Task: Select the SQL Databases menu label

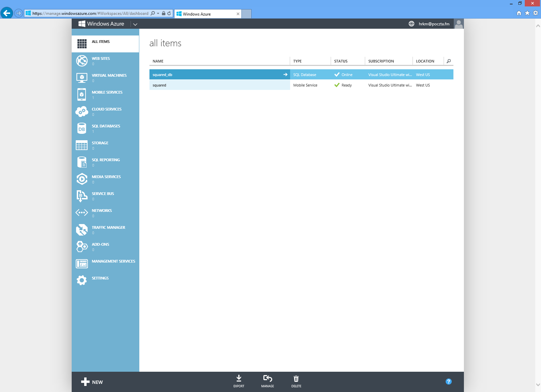Action: click(106, 126)
